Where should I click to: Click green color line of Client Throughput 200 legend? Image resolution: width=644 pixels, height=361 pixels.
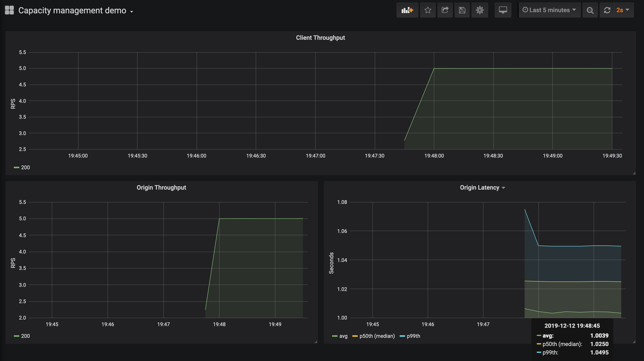point(16,167)
